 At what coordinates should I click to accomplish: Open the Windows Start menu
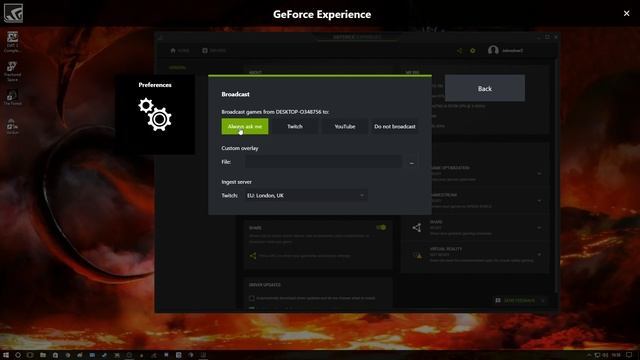6,355
